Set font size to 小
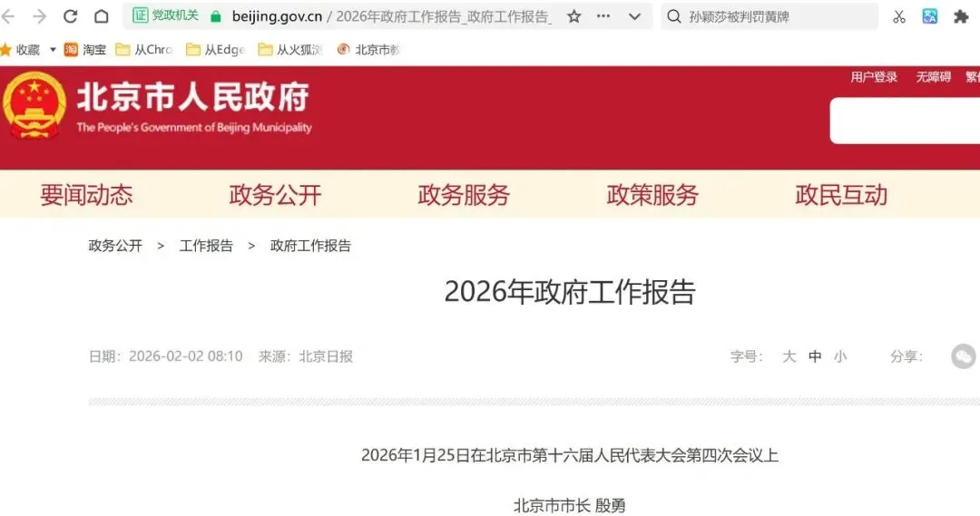Image resolution: width=980 pixels, height=516 pixels. (840, 356)
